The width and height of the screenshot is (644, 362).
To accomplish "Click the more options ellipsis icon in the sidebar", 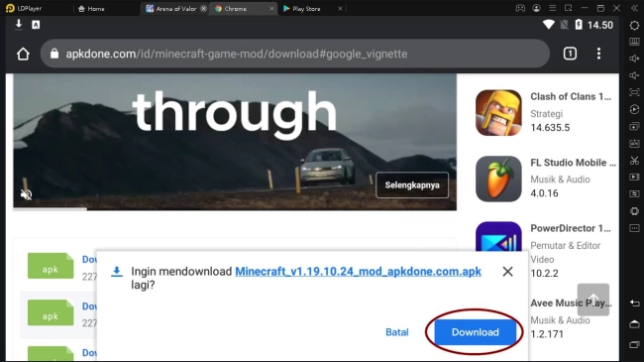I will pos(634,228).
